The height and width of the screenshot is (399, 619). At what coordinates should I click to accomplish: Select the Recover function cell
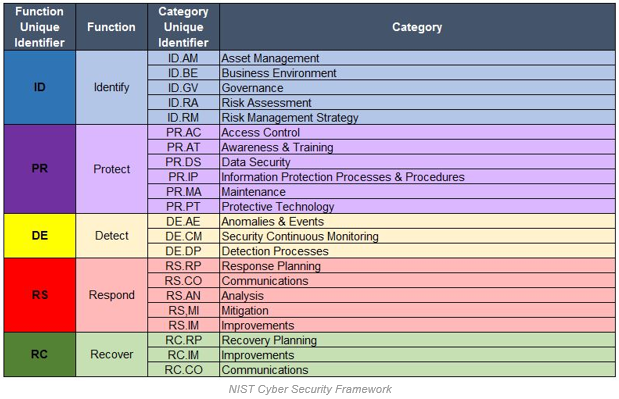coord(111,354)
